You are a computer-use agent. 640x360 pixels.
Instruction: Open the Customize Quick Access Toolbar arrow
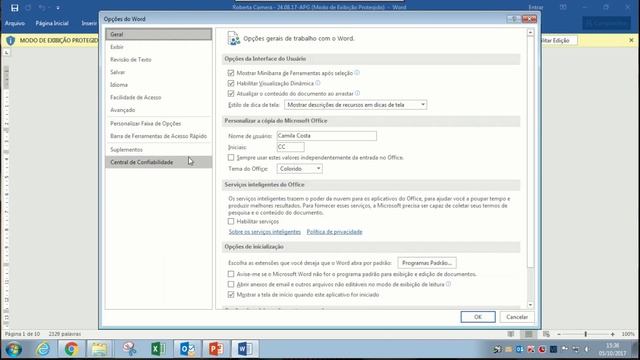coord(58,8)
